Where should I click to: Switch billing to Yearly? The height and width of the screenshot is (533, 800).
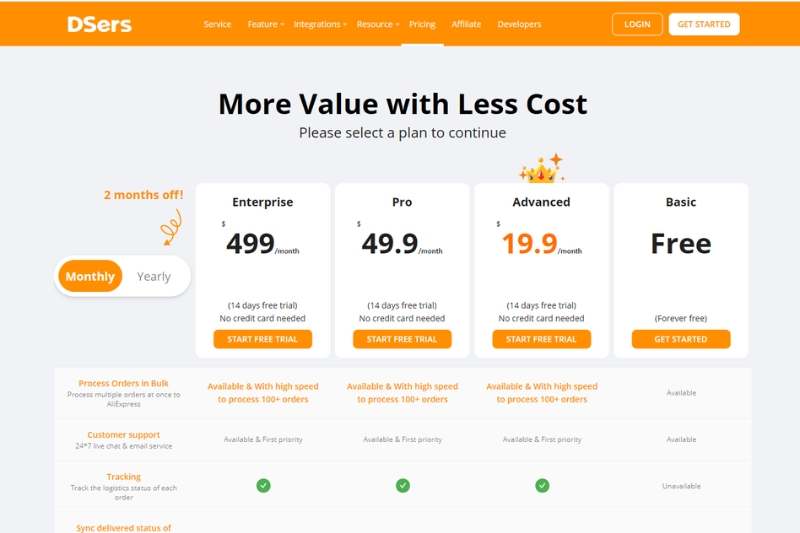coord(154,276)
